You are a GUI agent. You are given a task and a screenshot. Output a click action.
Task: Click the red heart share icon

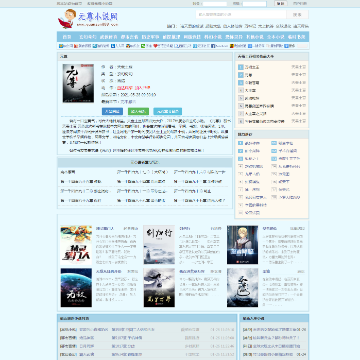(155, 46)
